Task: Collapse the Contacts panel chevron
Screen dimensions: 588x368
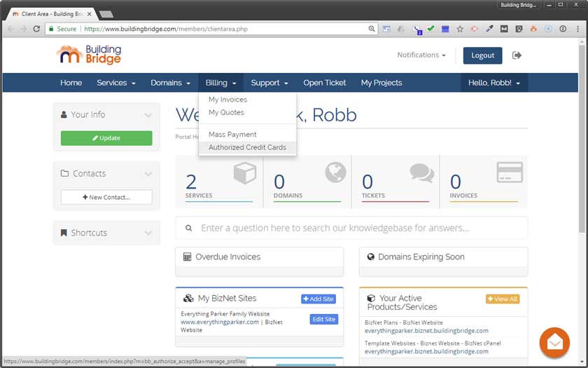Action: (148, 174)
